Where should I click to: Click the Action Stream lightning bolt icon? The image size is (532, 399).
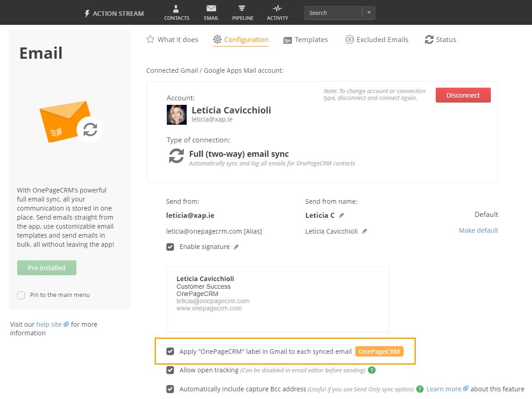[87, 14]
